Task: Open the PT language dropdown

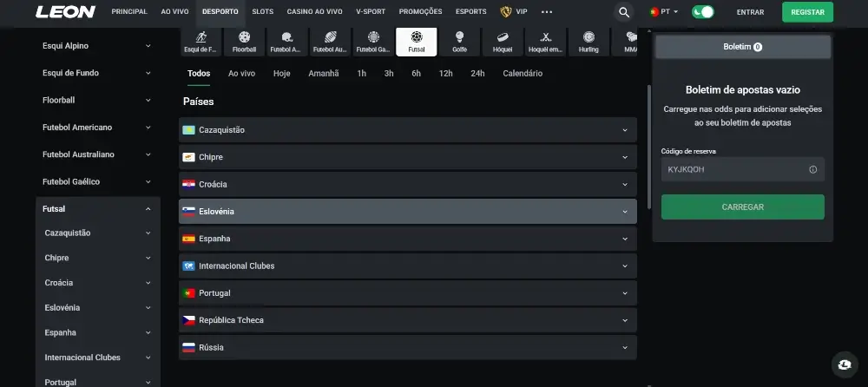Action: [x=664, y=12]
